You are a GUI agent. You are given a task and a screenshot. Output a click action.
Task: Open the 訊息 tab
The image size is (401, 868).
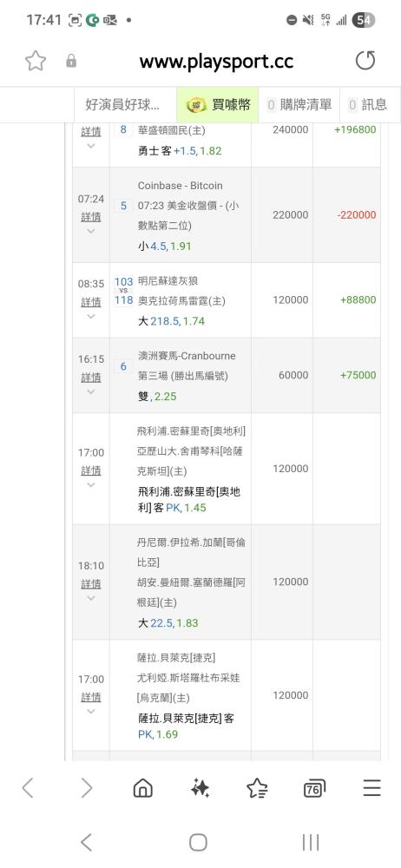pyautogui.click(x=367, y=105)
